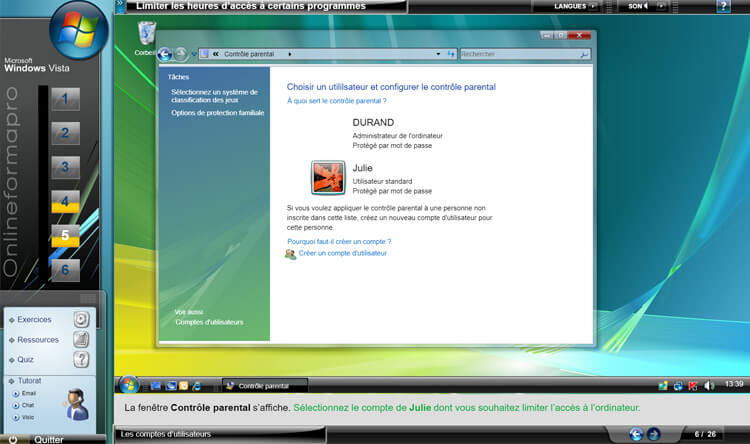Click the search magnifier icon

(x=584, y=55)
